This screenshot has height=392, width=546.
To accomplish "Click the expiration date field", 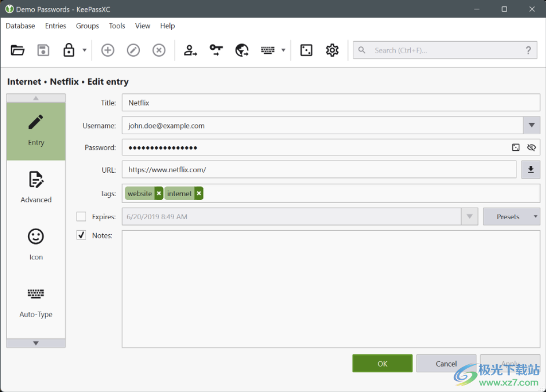I will click(x=292, y=216).
